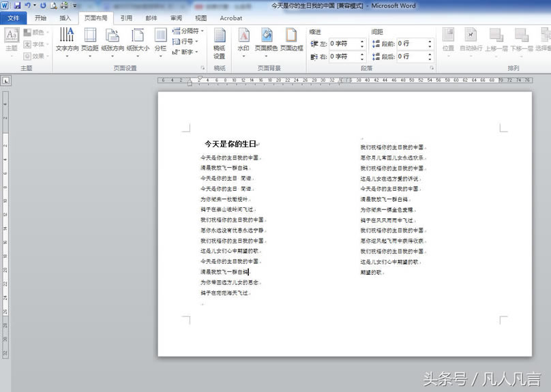Screen dimensions: 551x392
Task: Open the 文字方向 text direction tool
Action: (x=66, y=40)
